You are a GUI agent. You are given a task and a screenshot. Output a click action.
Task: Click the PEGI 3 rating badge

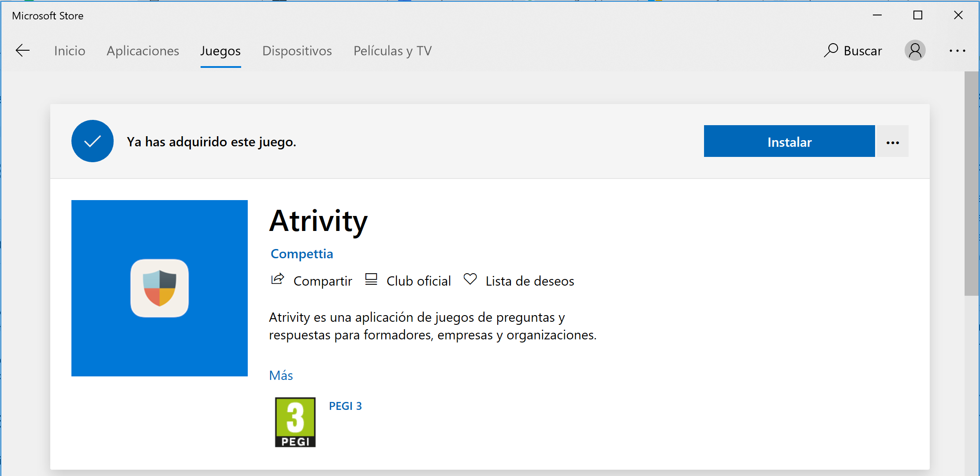pyautogui.click(x=295, y=422)
